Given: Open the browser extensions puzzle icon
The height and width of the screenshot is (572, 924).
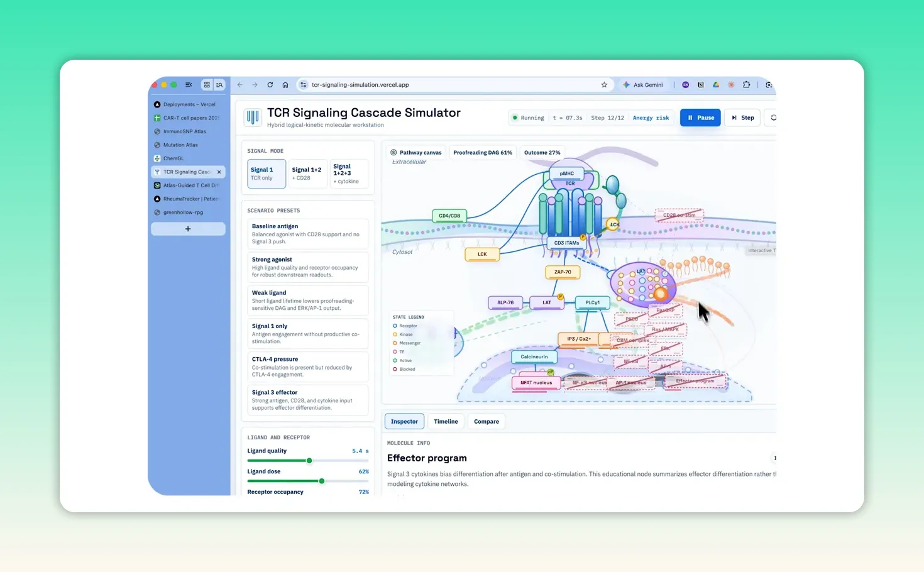Looking at the screenshot, I should click(747, 85).
